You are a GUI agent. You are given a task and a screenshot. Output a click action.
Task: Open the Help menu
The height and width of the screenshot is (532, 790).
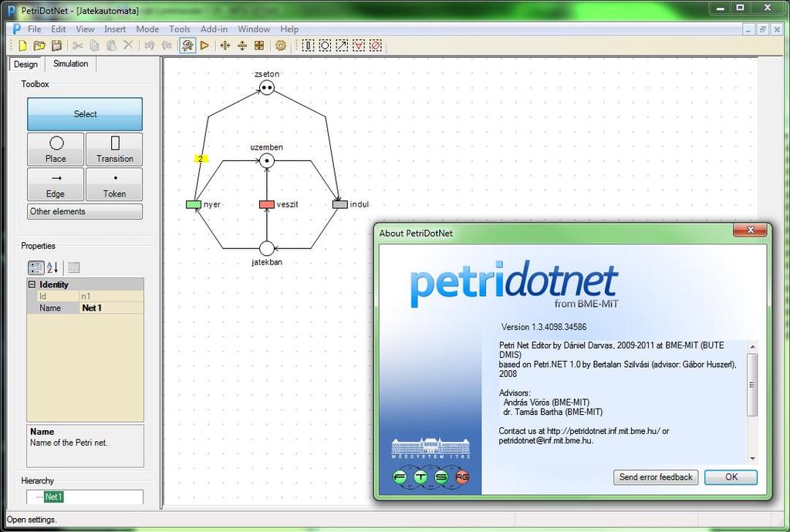point(289,29)
